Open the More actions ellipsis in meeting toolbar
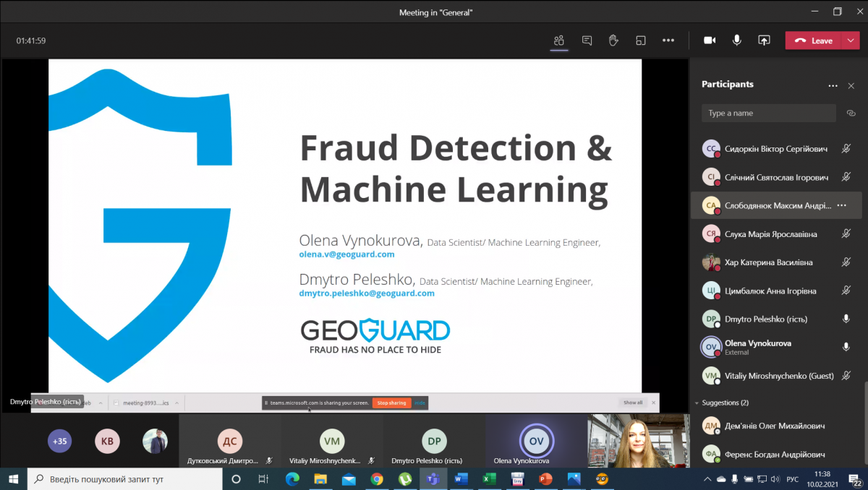Viewport: 868px width, 490px height. (x=668, y=40)
